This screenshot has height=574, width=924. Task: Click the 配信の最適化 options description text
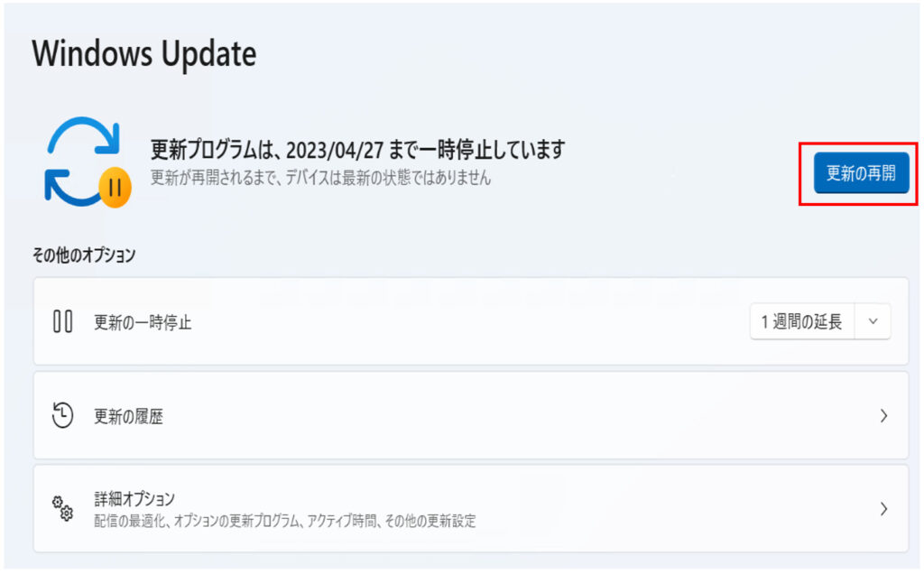(x=284, y=521)
